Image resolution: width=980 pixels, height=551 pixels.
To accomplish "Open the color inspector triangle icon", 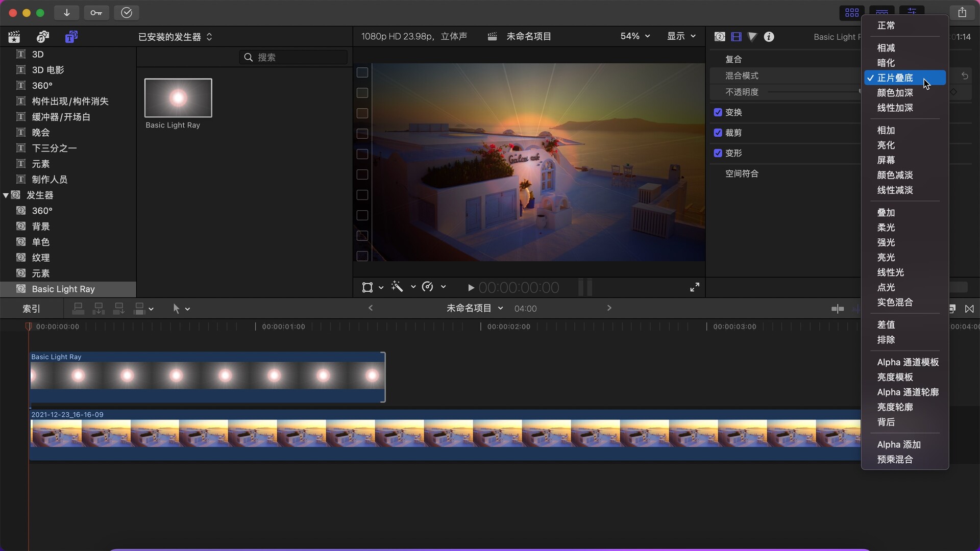I will pyautogui.click(x=752, y=37).
